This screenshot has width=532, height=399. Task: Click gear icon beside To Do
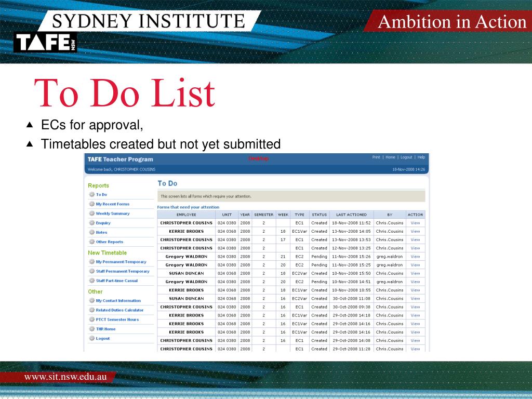tap(91, 194)
